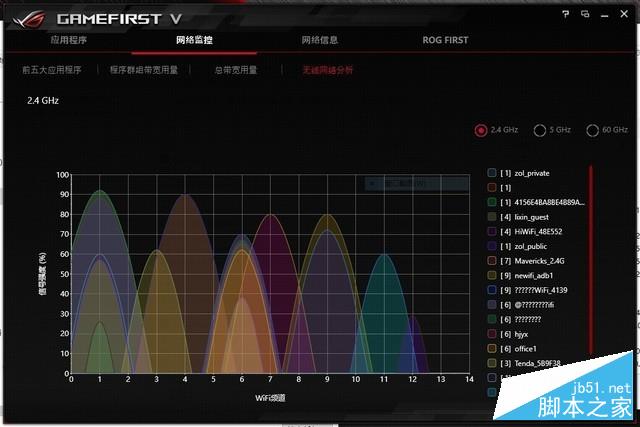Open the 程序群组带宽用量 sub-tab
The image size is (640, 427).
click(144, 70)
